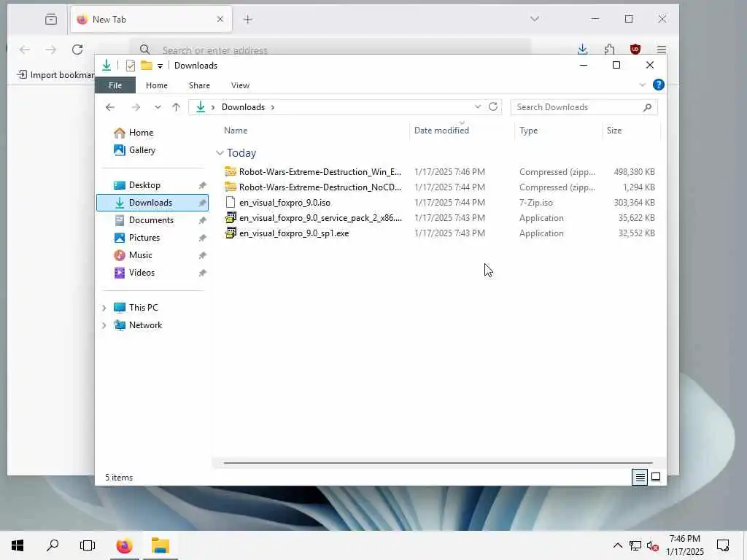Viewport: 747px width, 560px height.
Task: Expand This PC tree node
Action: click(104, 308)
